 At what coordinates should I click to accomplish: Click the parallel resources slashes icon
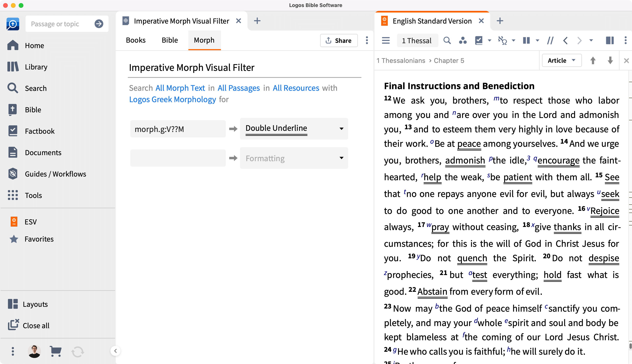[x=550, y=40]
